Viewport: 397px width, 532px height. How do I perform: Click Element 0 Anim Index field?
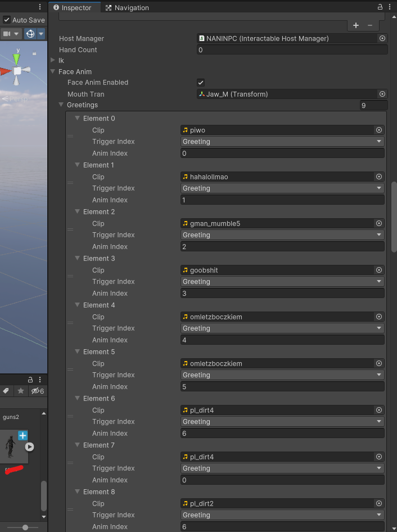[282, 154]
